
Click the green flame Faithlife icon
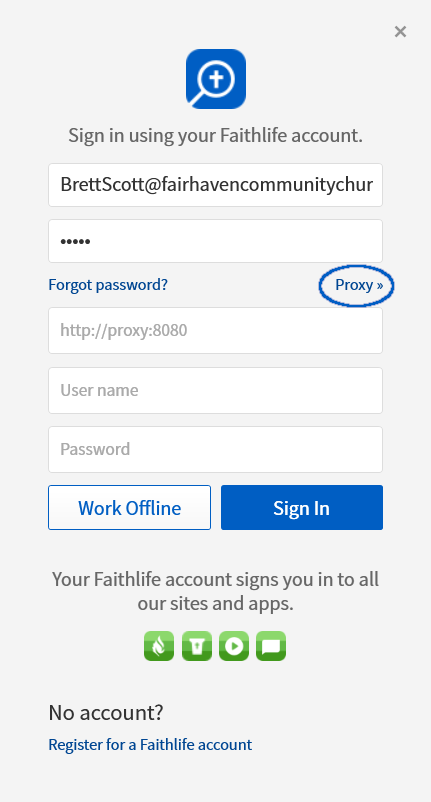(x=159, y=646)
